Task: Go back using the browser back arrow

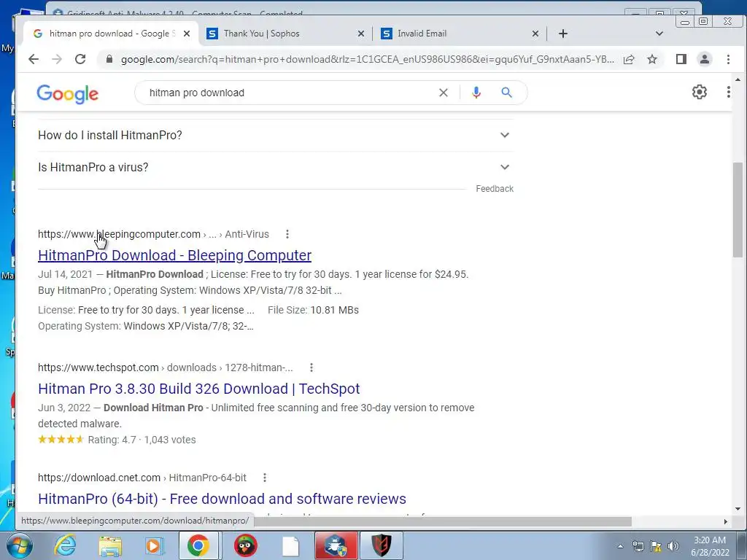Action: (x=34, y=59)
